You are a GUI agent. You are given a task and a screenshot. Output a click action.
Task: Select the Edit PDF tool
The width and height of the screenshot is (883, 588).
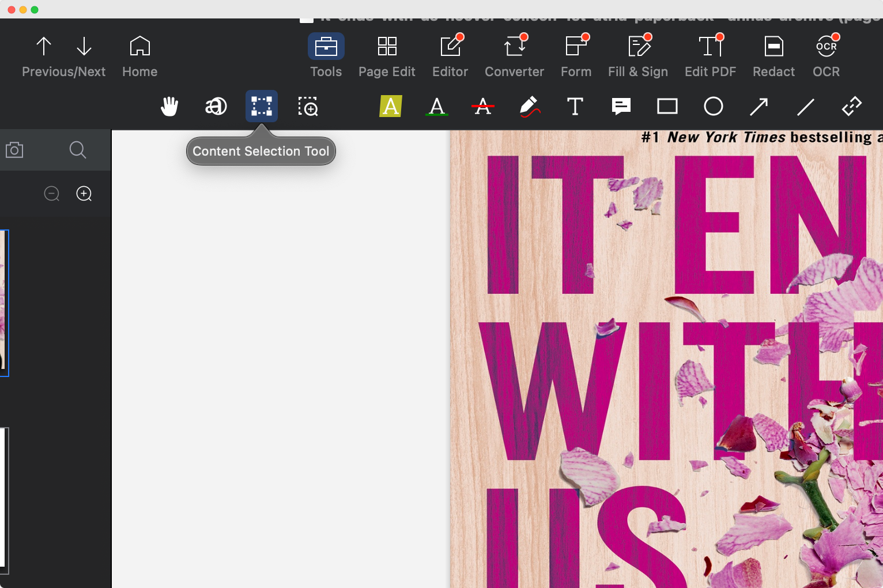click(710, 56)
